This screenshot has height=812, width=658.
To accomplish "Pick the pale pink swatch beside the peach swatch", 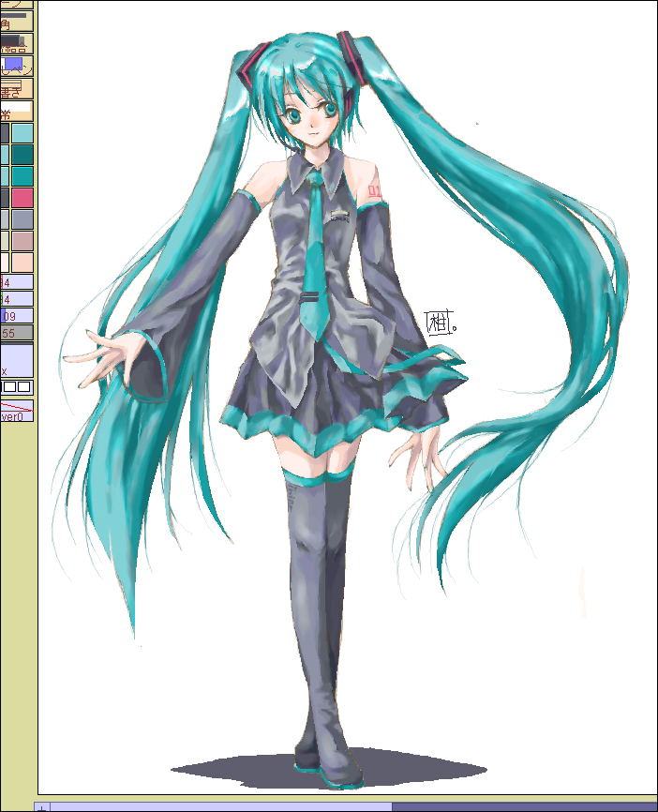I will coord(5,263).
